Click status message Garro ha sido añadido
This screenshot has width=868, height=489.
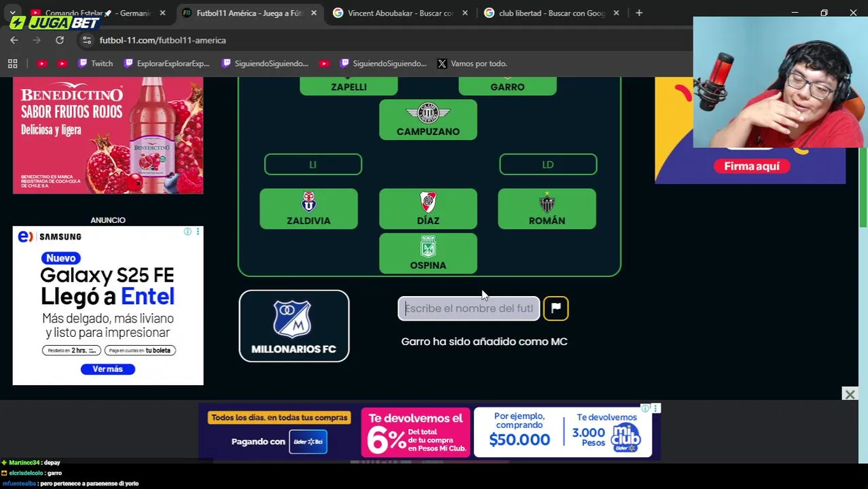pos(484,342)
